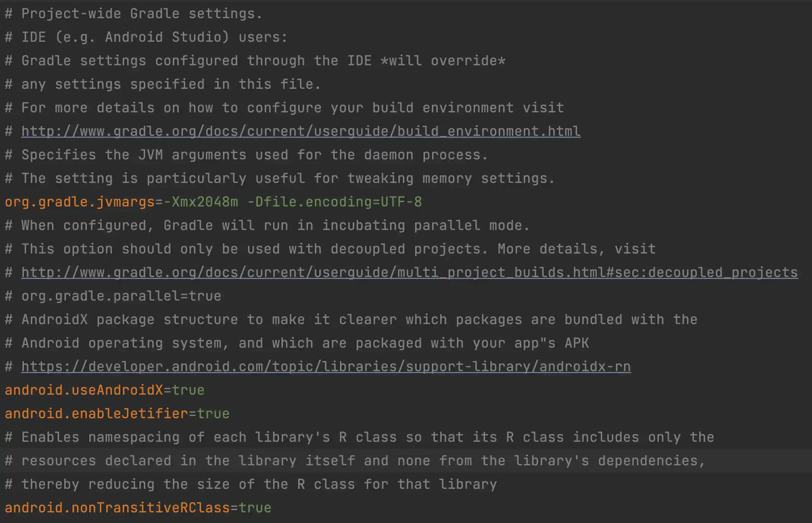This screenshot has height=523, width=812.
Task: Click the android.useAndroidX property key
Action: click(84, 390)
